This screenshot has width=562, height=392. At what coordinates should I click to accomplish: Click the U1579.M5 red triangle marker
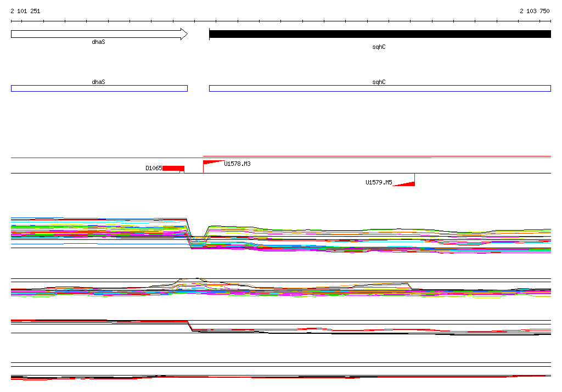pos(404,183)
